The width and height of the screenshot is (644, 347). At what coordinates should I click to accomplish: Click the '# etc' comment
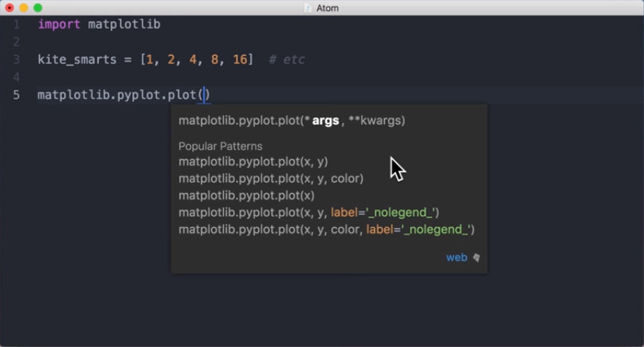[287, 60]
